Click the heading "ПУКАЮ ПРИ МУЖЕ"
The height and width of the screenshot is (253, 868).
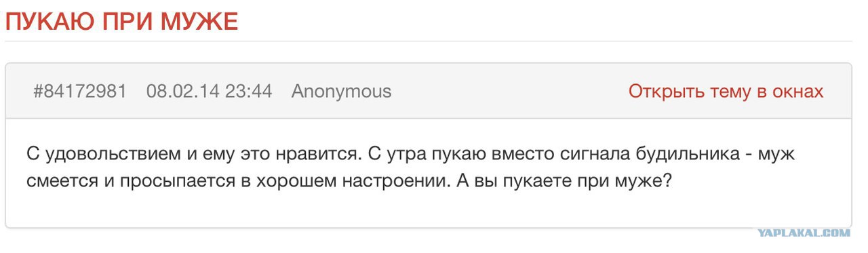(x=121, y=22)
